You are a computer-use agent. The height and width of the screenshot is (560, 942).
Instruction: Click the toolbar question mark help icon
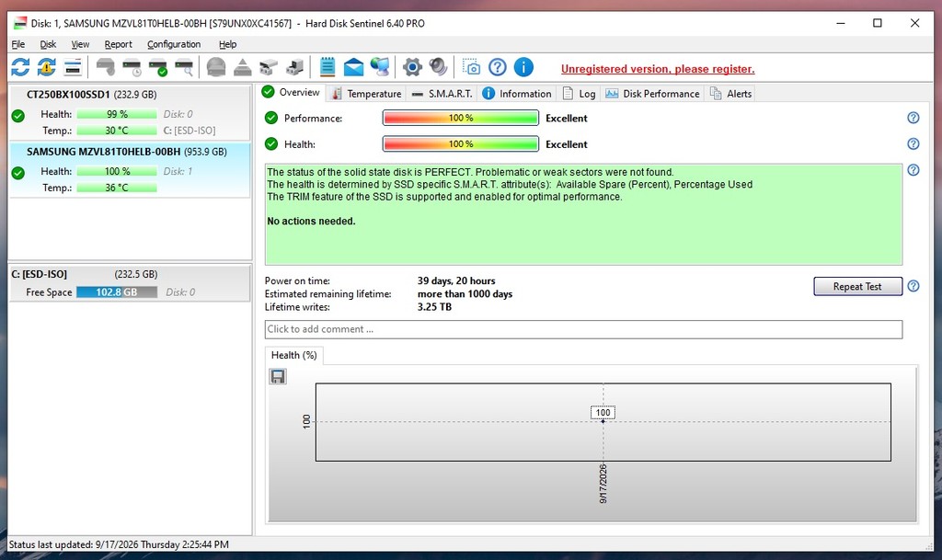[498, 67]
